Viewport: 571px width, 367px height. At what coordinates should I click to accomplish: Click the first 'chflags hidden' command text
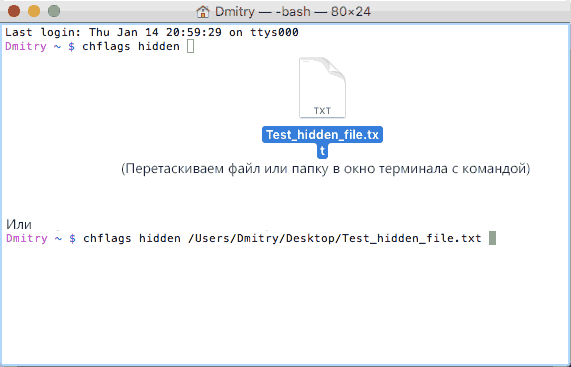tap(131, 47)
